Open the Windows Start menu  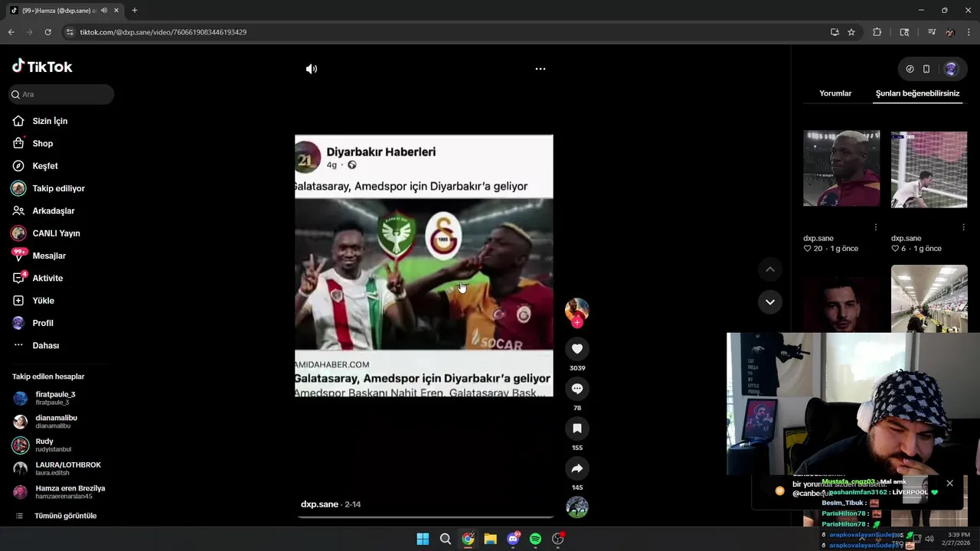[423, 539]
